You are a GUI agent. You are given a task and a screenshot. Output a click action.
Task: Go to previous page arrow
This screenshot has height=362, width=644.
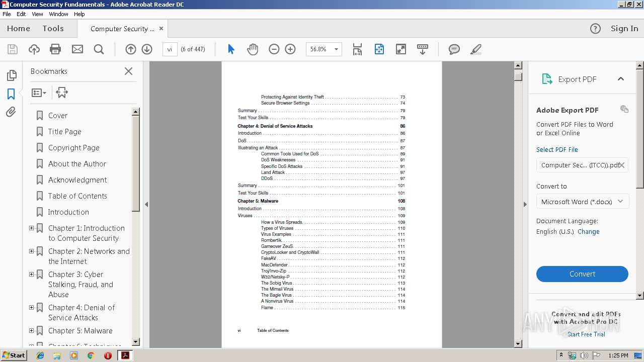(131, 49)
